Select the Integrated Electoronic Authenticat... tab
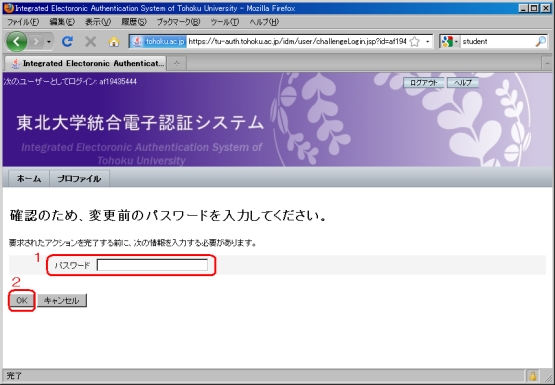Image resolution: width=555 pixels, height=385 pixels. click(85, 63)
